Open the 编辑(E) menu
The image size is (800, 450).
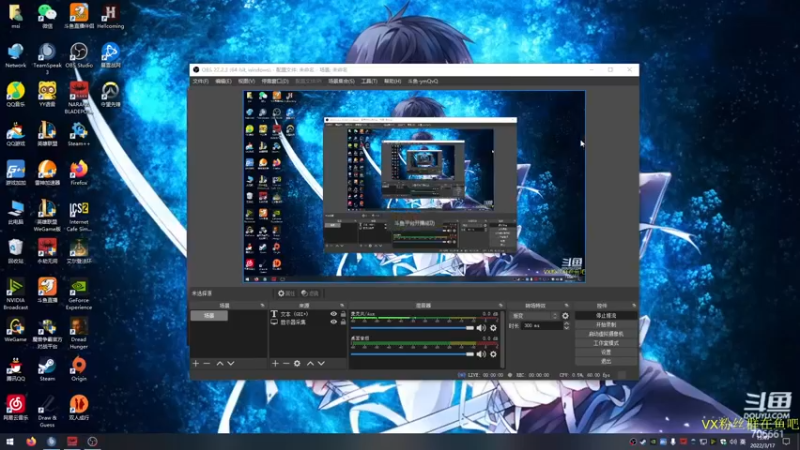pyautogui.click(x=223, y=81)
